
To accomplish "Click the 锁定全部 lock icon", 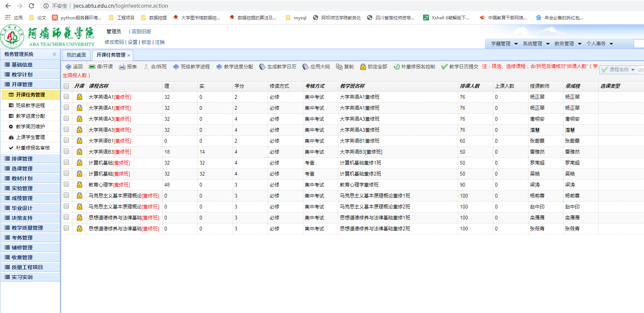I will [x=363, y=67].
